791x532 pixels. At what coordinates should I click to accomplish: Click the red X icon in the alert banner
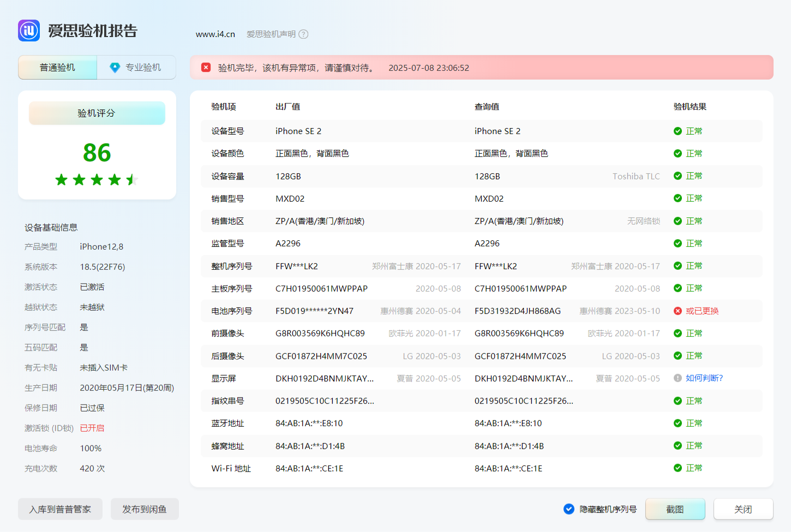click(206, 68)
